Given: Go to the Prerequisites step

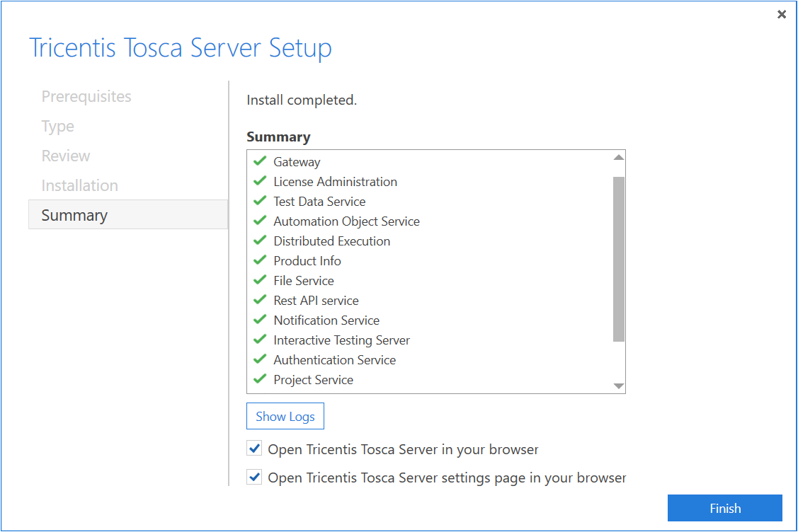Looking at the screenshot, I should point(86,96).
